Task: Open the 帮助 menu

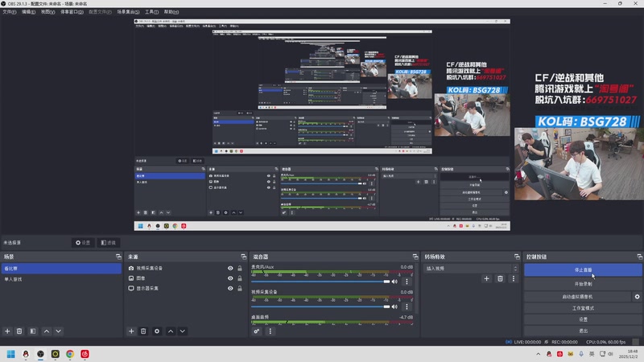Action: click(x=171, y=12)
